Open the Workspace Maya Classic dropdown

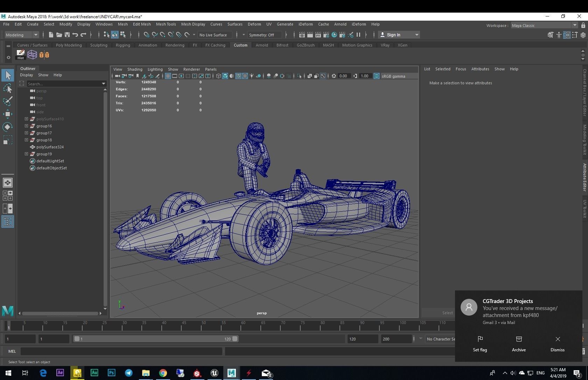pos(544,25)
